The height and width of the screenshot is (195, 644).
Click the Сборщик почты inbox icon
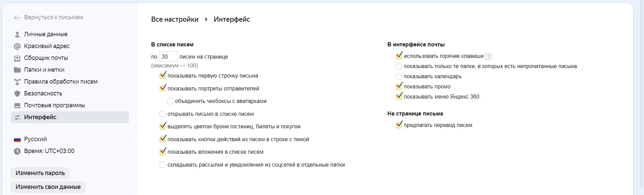click(x=17, y=58)
